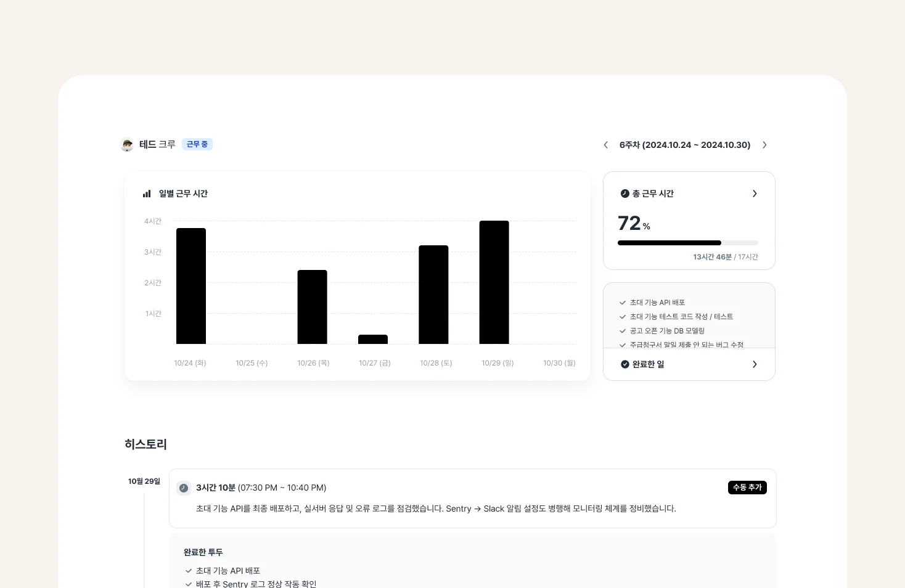This screenshot has height=588, width=905.
Task: Open the 완료한 일 section label
Action: (x=648, y=364)
